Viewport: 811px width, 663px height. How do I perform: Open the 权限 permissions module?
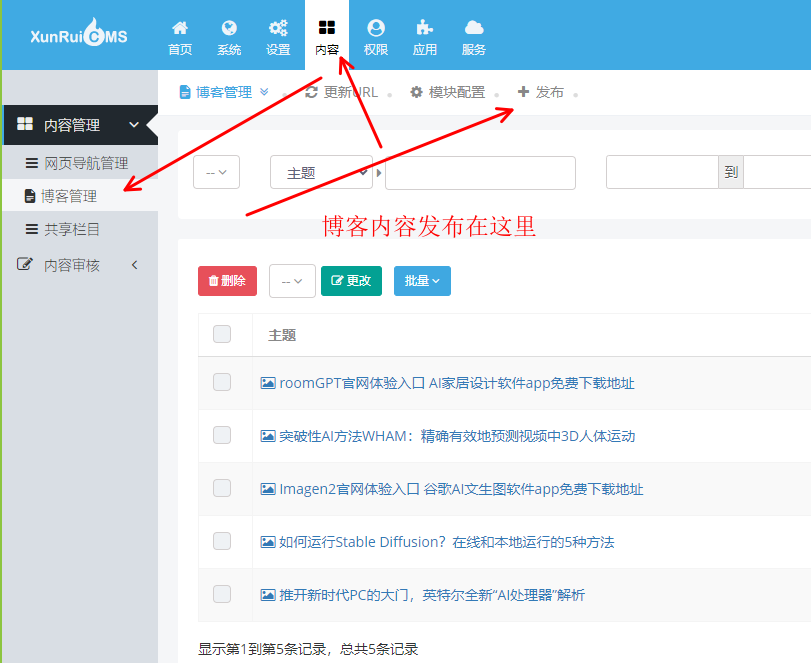click(x=375, y=35)
